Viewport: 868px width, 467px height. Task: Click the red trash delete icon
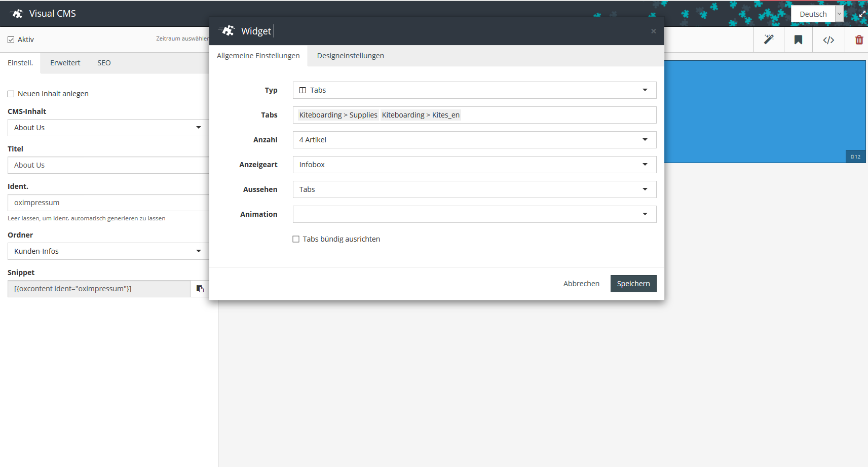click(x=859, y=40)
